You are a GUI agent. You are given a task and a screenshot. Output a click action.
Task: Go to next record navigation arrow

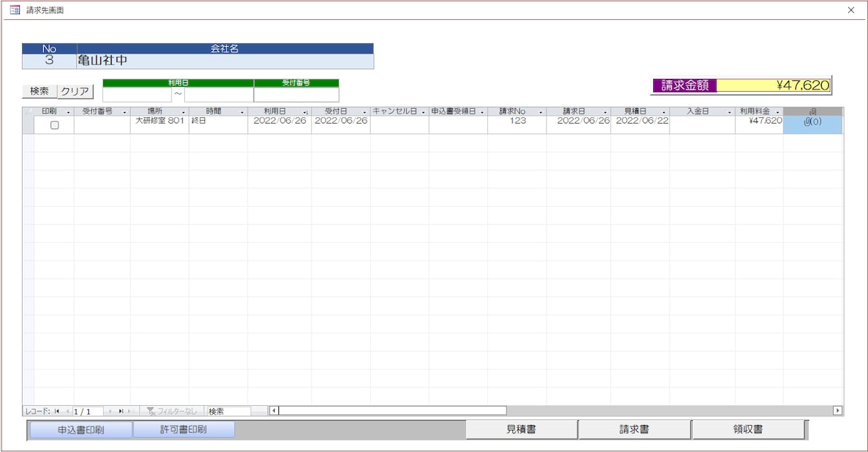110,411
